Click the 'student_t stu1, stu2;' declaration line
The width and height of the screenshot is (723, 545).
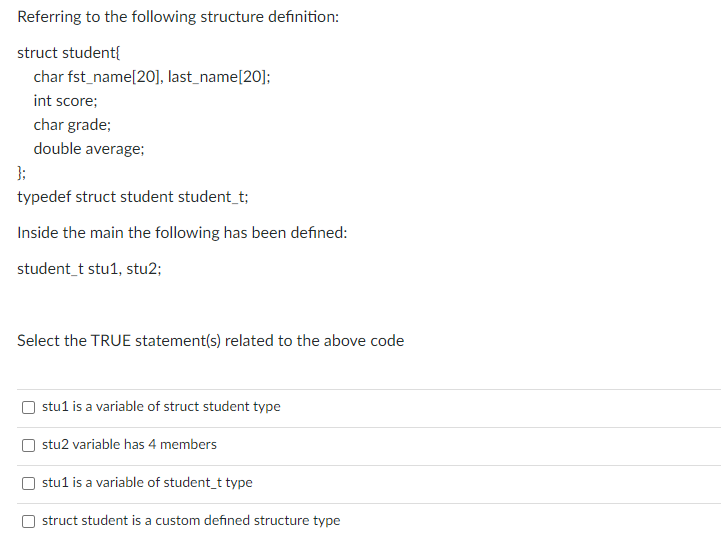[x=89, y=268]
